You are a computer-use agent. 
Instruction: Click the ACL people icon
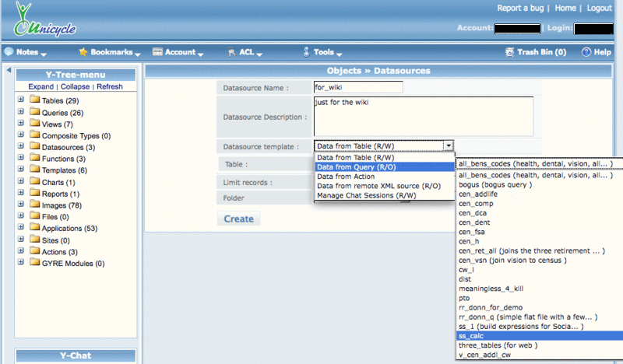pyautogui.click(x=231, y=53)
